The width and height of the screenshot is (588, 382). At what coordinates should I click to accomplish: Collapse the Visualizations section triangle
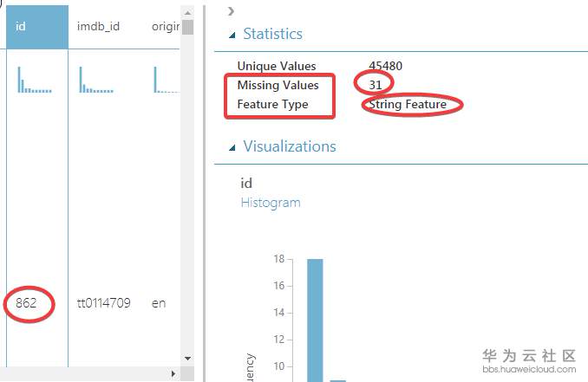click(232, 147)
